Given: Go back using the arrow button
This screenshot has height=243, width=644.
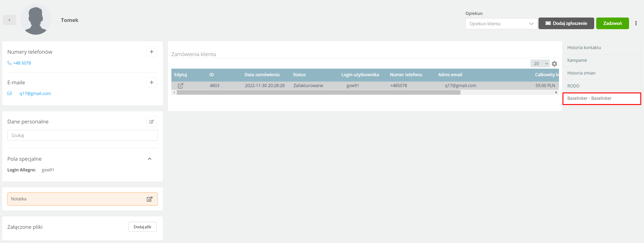Looking at the screenshot, I should tap(9, 20).
